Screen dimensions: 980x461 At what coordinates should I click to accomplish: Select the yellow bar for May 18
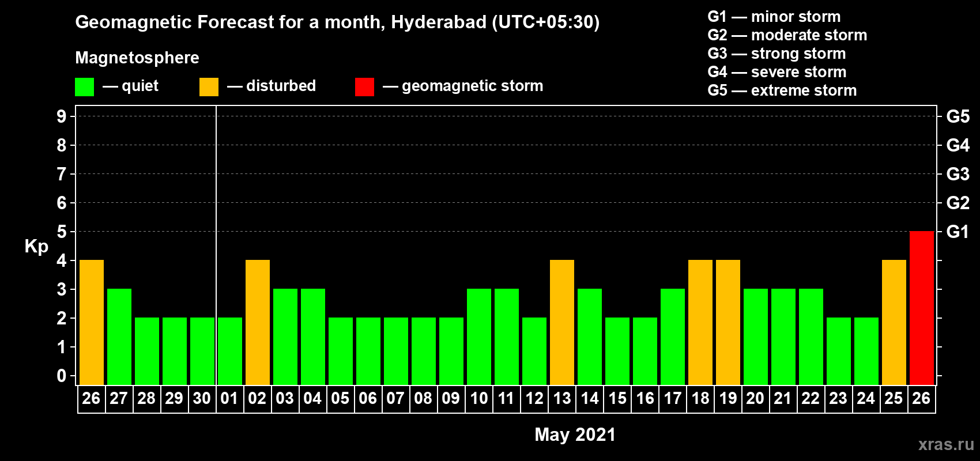(x=700, y=323)
